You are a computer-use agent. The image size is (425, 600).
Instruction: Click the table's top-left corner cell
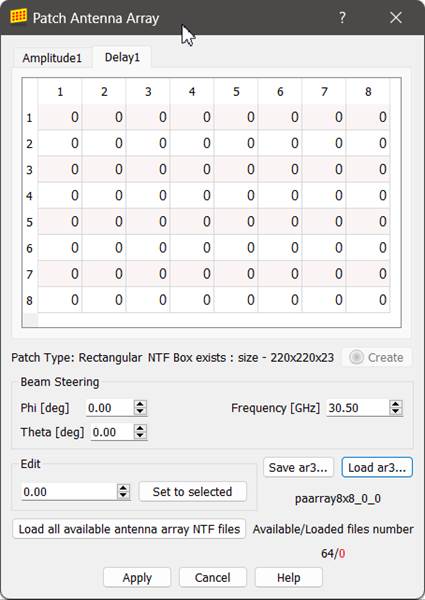coord(30,91)
